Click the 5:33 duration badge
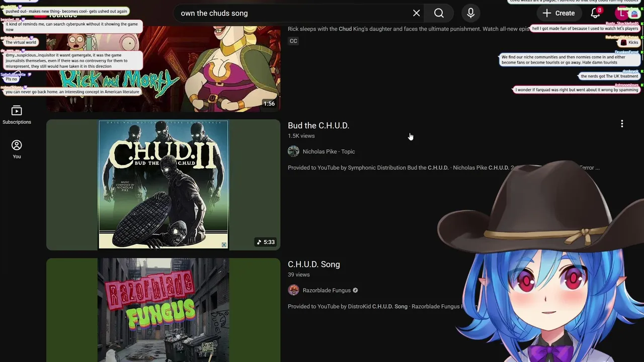This screenshot has height=362, width=644. tap(266, 242)
